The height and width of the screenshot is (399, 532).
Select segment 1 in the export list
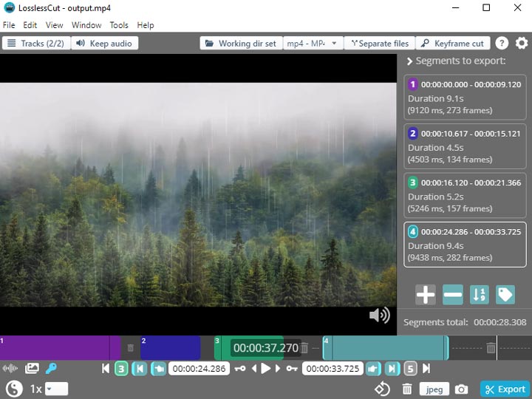(465, 98)
